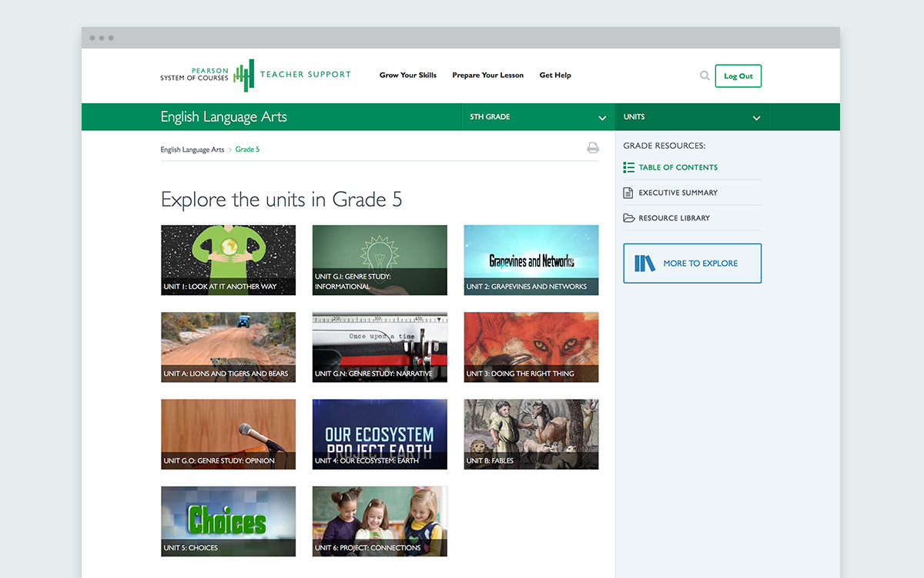The height and width of the screenshot is (578, 924).
Task: Select Unit A: Lions and Tigers and Bears
Action: 228,347
